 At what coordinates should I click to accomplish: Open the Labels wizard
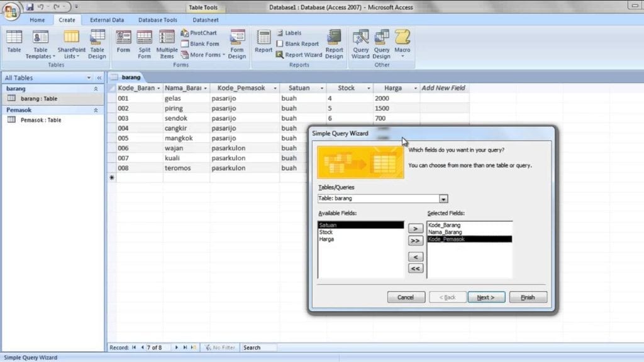[289, 33]
